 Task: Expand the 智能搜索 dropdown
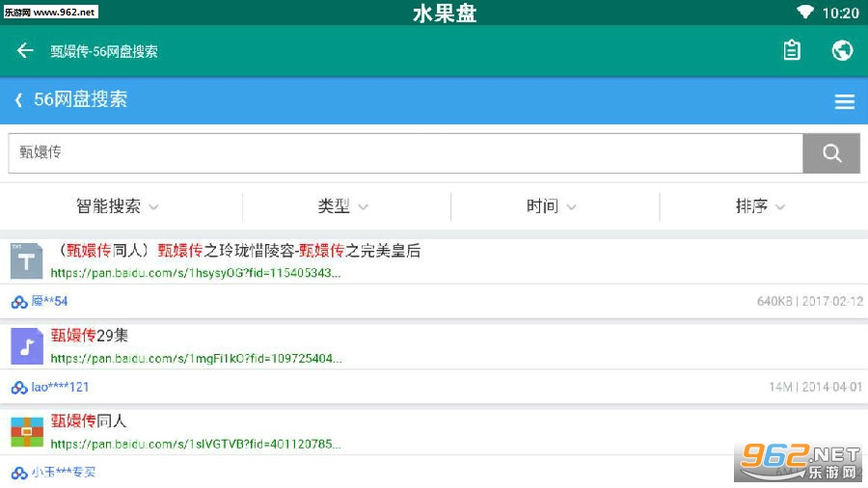click(x=117, y=206)
